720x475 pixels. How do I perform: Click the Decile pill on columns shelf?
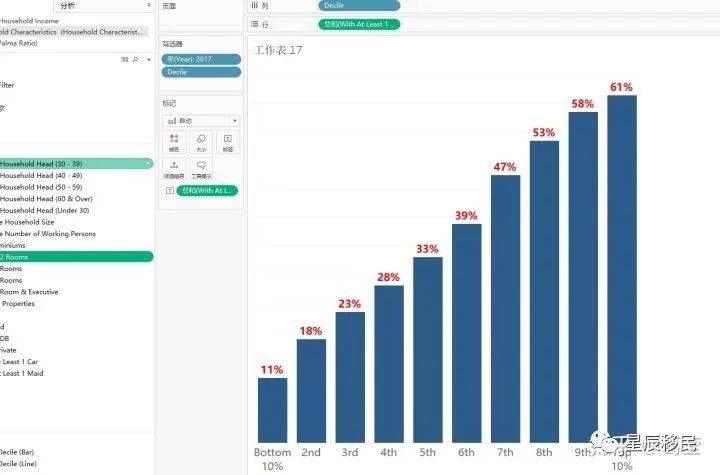tap(359, 6)
